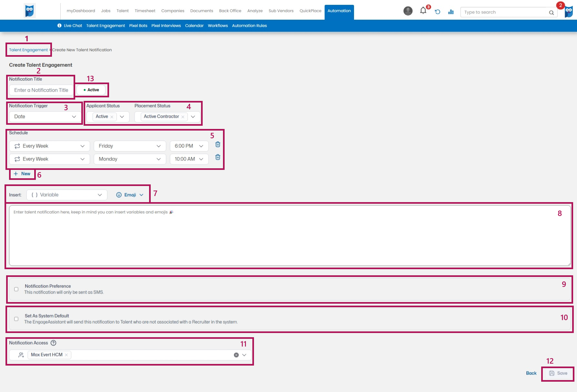Click the Talent Engagement breadcrumb link
The image size is (577, 392).
click(28, 50)
